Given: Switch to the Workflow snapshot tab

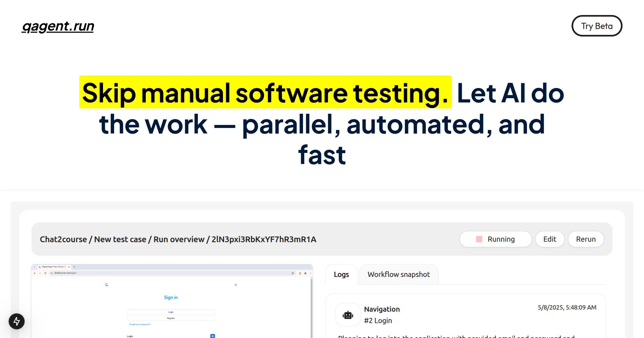Looking at the screenshot, I should pos(399,274).
